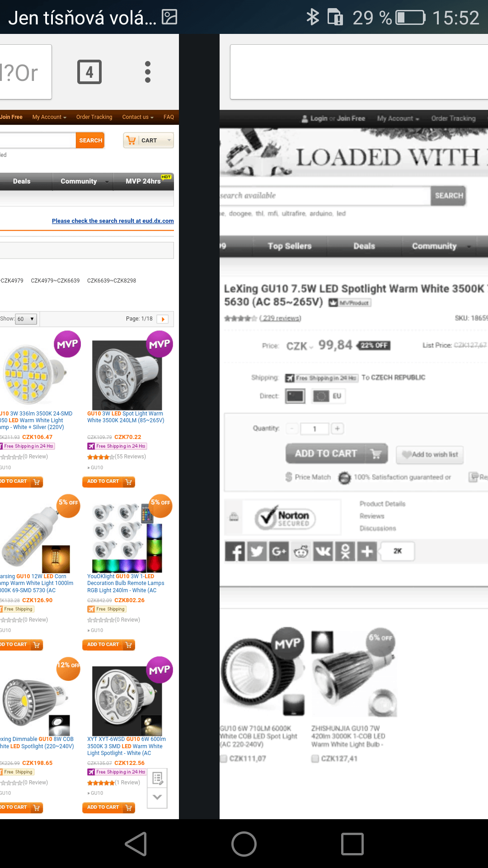The image size is (488, 868).
Task: Open the MVP 24hrs tab
Action: point(144,181)
